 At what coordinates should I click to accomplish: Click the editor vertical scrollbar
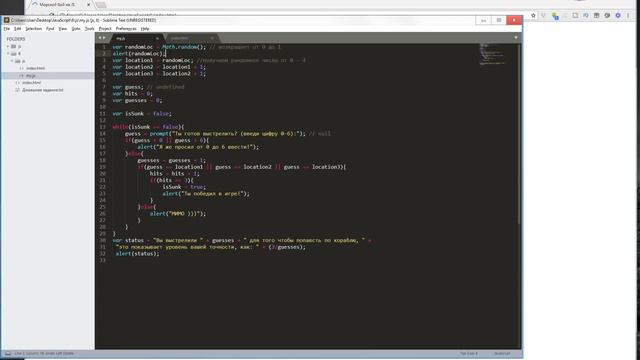coord(520,134)
